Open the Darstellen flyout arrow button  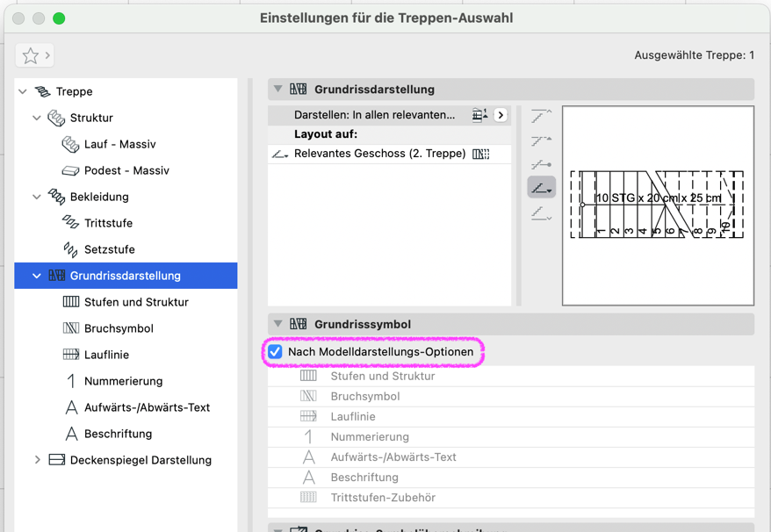tap(501, 115)
